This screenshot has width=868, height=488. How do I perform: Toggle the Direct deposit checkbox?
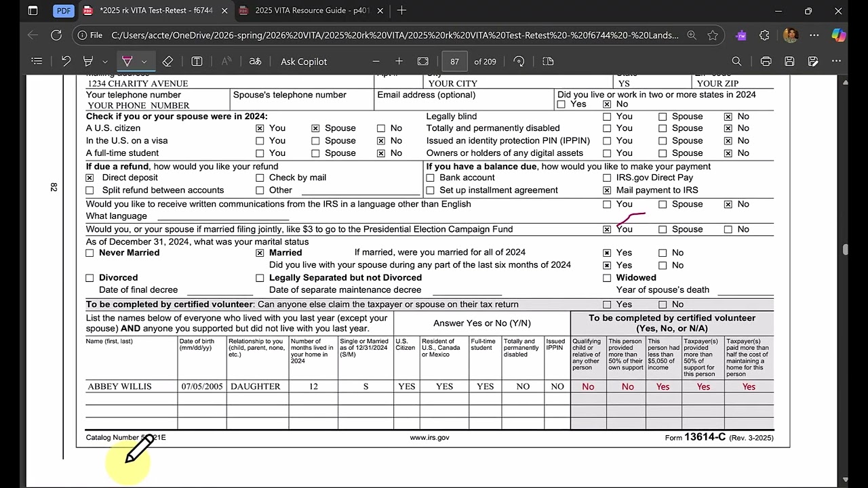90,178
